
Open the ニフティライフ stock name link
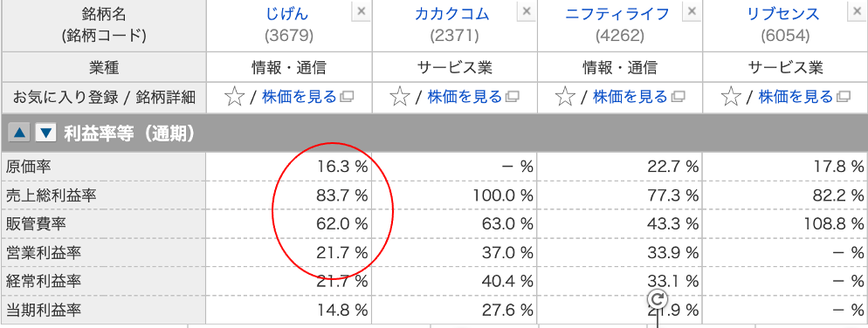[x=617, y=13]
